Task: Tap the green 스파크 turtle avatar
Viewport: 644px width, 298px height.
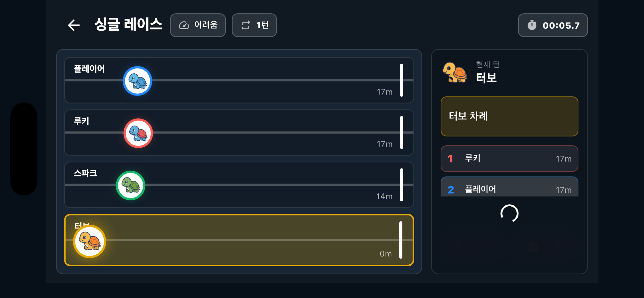Action: [131, 185]
